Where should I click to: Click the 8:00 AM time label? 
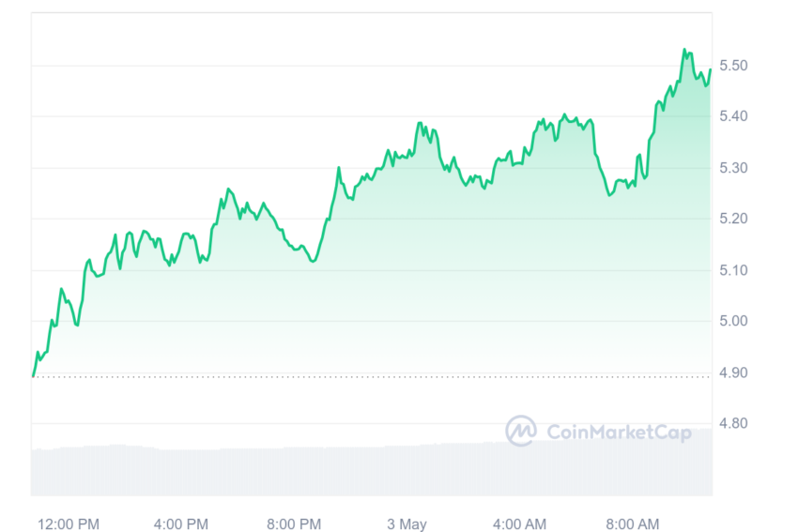633,524
